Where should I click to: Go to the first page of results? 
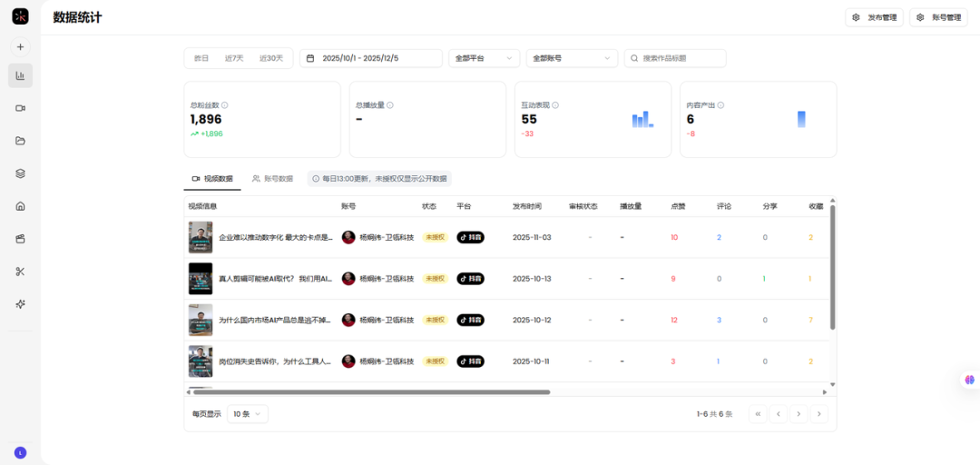click(x=758, y=413)
